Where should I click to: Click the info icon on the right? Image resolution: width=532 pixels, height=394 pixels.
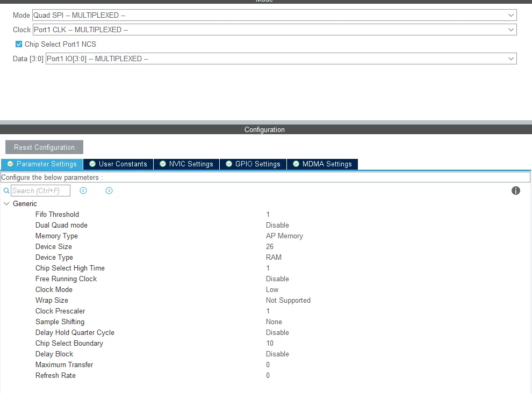[x=515, y=191]
